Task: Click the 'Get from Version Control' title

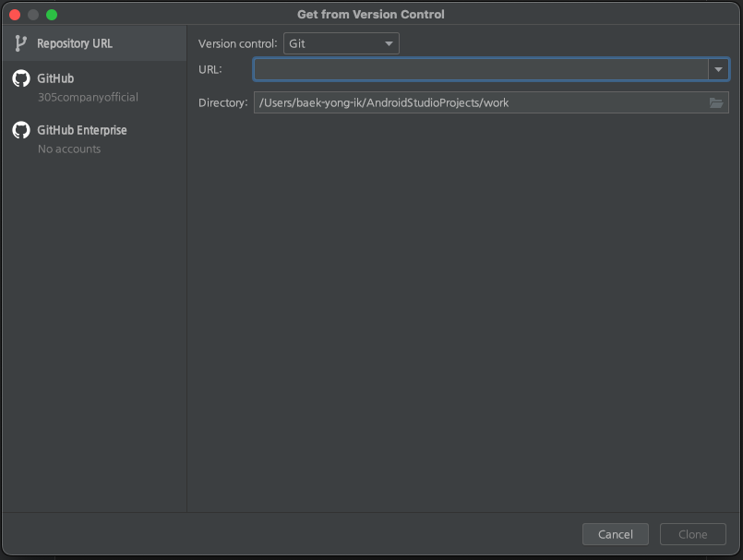Action: [371, 15]
